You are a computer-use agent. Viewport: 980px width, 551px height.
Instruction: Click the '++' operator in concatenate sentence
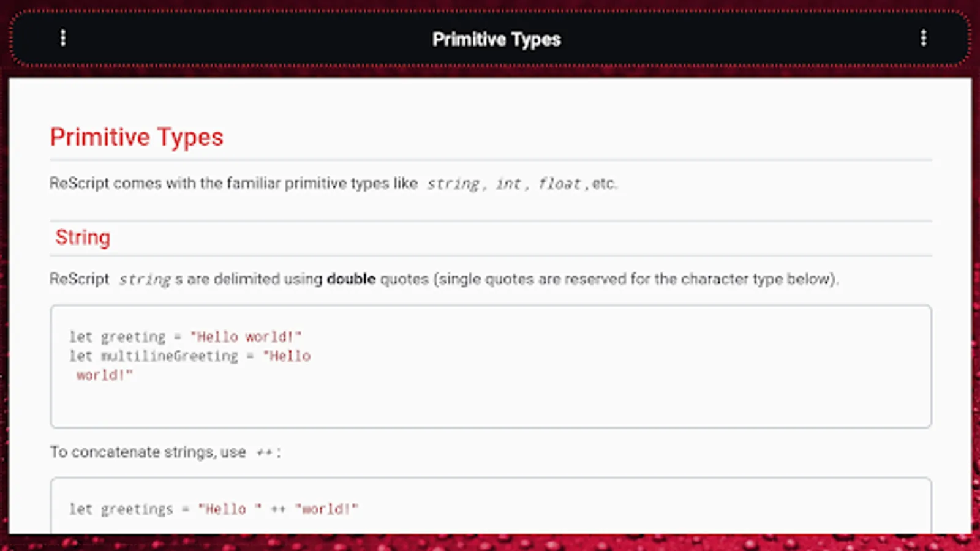(x=265, y=453)
